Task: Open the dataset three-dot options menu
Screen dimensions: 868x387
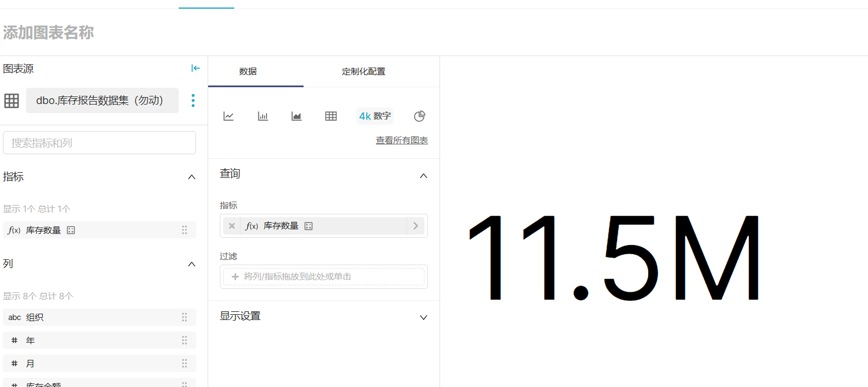Action: coord(193,101)
